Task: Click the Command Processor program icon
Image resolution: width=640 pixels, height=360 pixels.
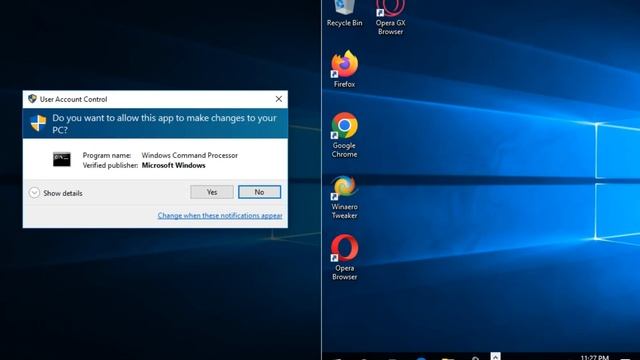Action: pos(62,159)
